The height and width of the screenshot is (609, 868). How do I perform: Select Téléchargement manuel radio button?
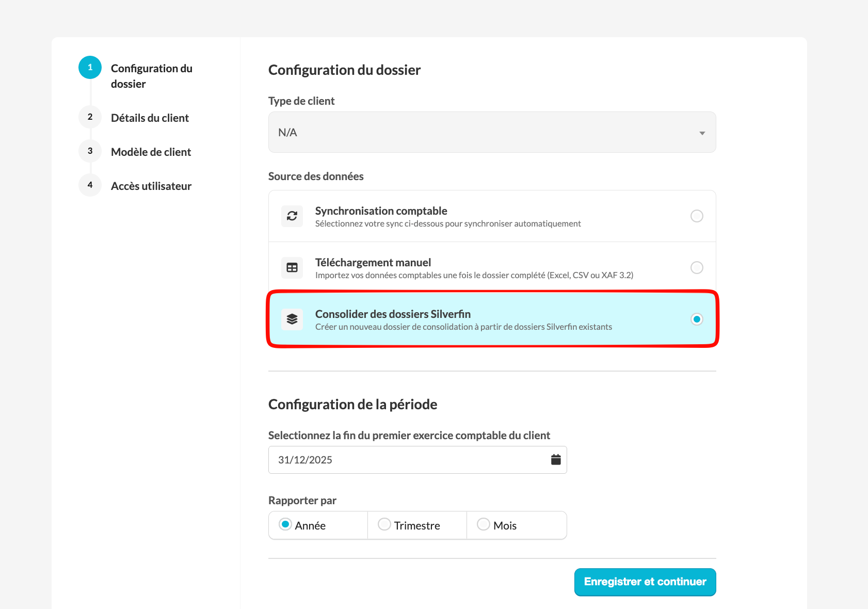(x=697, y=267)
